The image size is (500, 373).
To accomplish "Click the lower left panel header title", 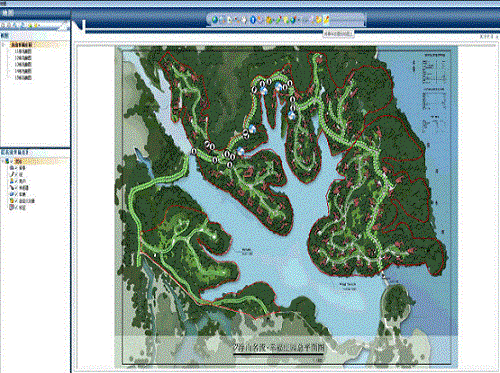I will [15, 152].
